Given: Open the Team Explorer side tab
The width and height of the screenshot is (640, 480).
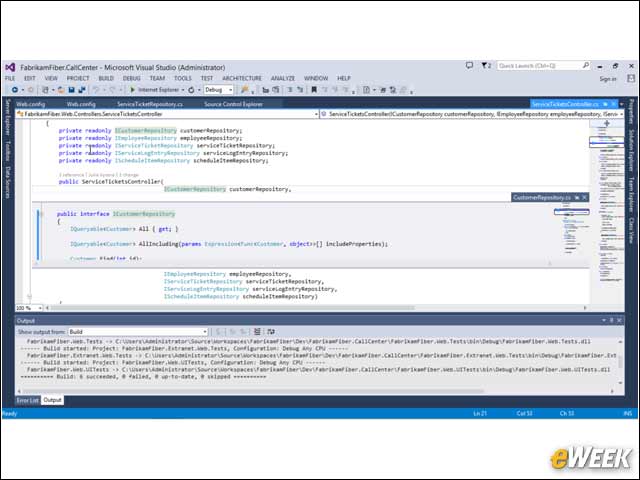Looking at the screenshot, I should pos(631,194).
